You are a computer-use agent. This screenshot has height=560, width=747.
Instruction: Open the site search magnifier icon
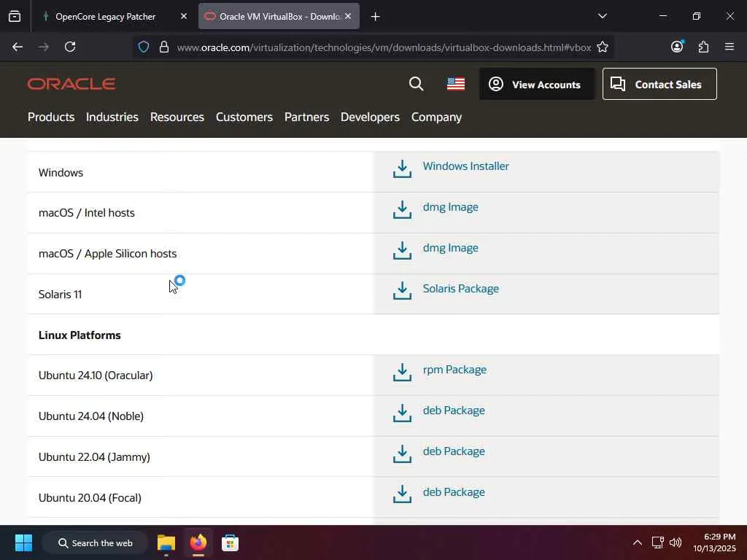click(416, 84)
